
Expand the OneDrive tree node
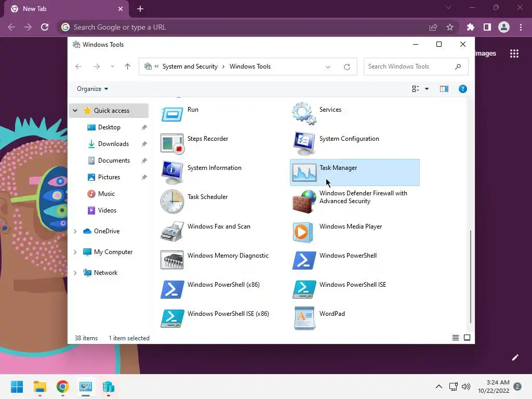pyautogui.click(x=75, y=231)
